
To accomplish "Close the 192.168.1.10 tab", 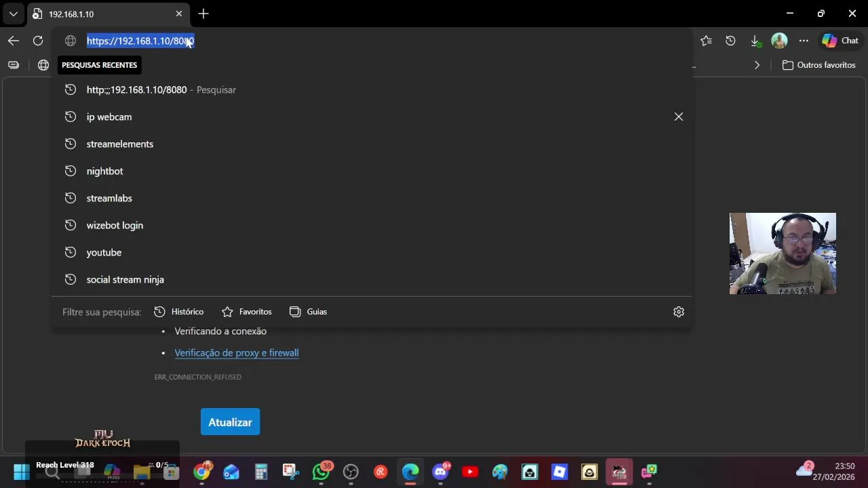I will point(179,14).
